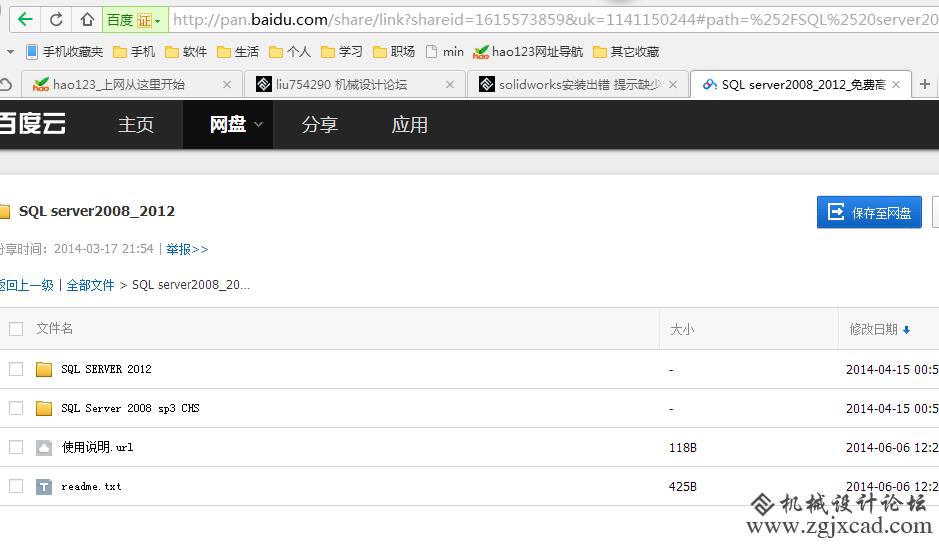Open the 生活 bookmark folder
The width and height of the screenshot is (939, 547).
coord(238,52)
